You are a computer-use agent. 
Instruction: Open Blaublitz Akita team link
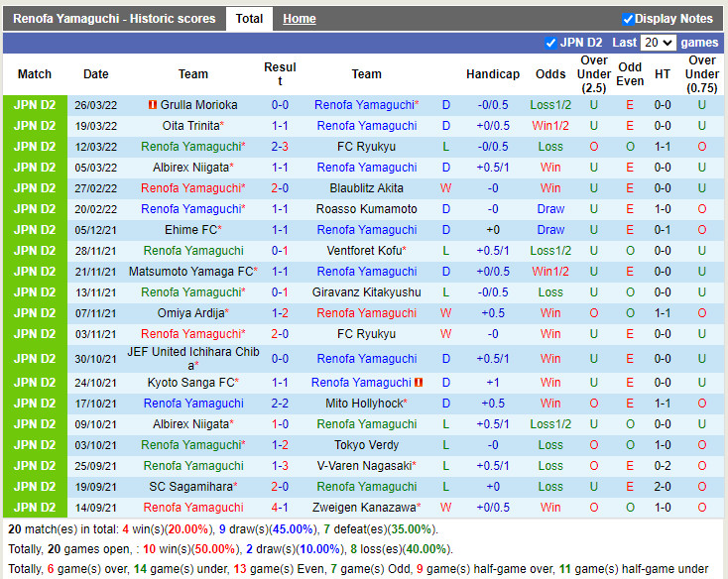(366, 188)
